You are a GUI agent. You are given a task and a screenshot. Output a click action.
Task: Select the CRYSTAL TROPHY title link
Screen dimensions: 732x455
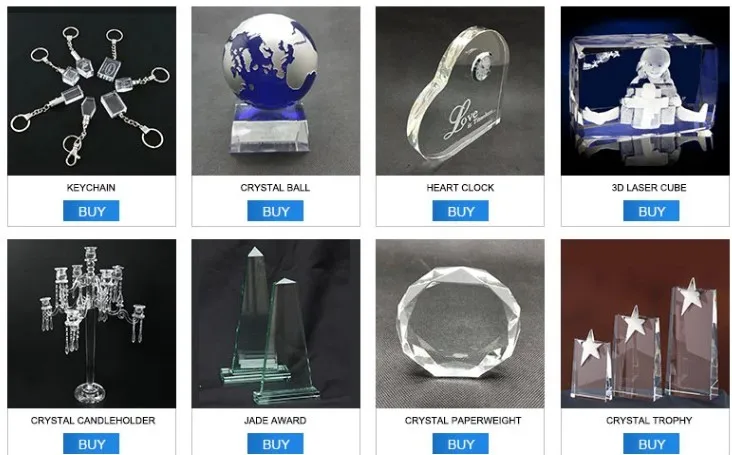[x=649, y=420]
